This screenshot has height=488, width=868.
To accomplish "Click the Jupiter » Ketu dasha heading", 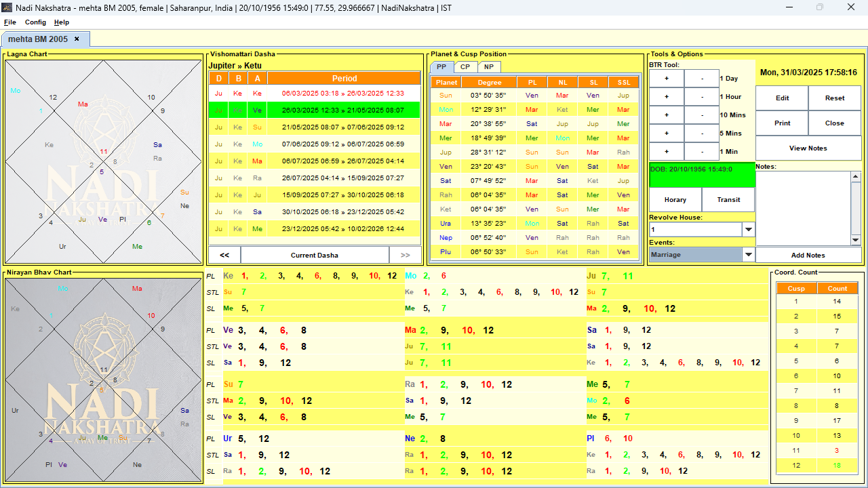I will click(235, 66).
